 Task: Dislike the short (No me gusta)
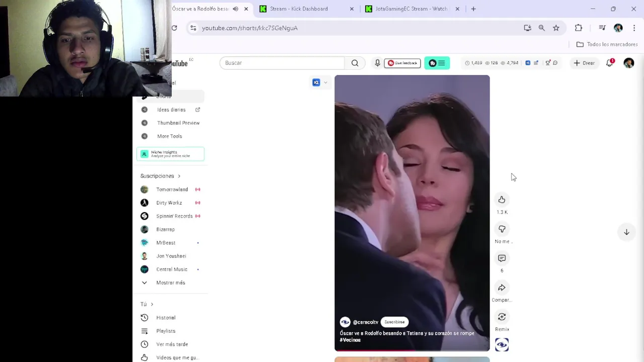click(502, 229)
